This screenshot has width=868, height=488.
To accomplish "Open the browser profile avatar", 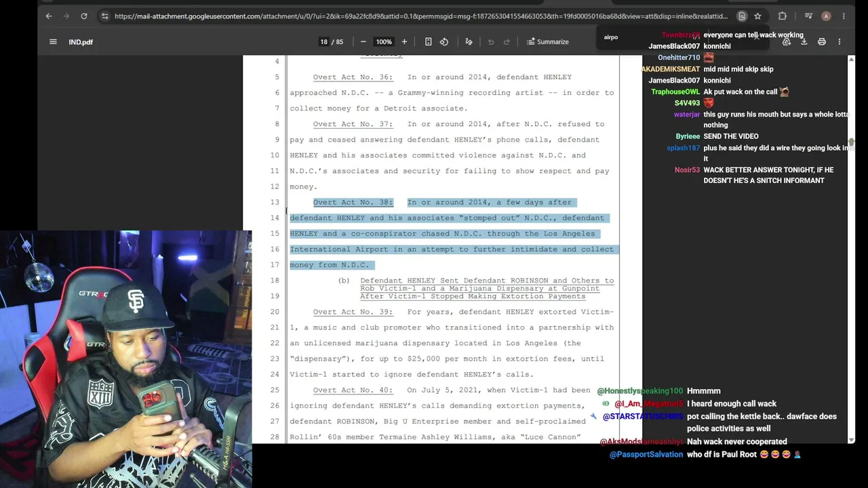I will coord(826,16).
